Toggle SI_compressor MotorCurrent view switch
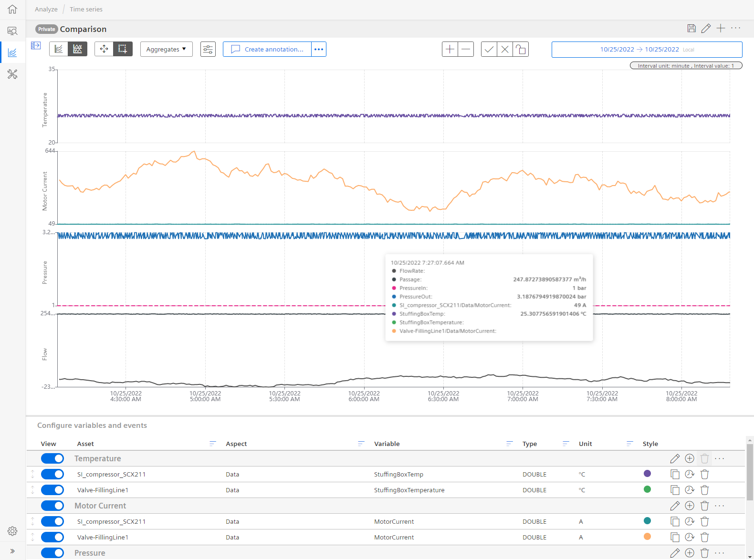The height and width of the screenshot is (560, 754). (52, 521)
